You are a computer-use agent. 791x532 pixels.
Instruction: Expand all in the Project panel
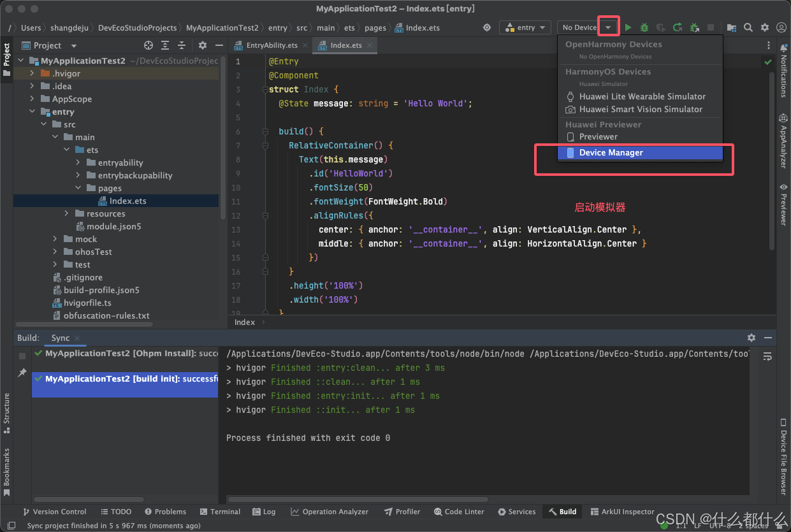pos(165,45)
